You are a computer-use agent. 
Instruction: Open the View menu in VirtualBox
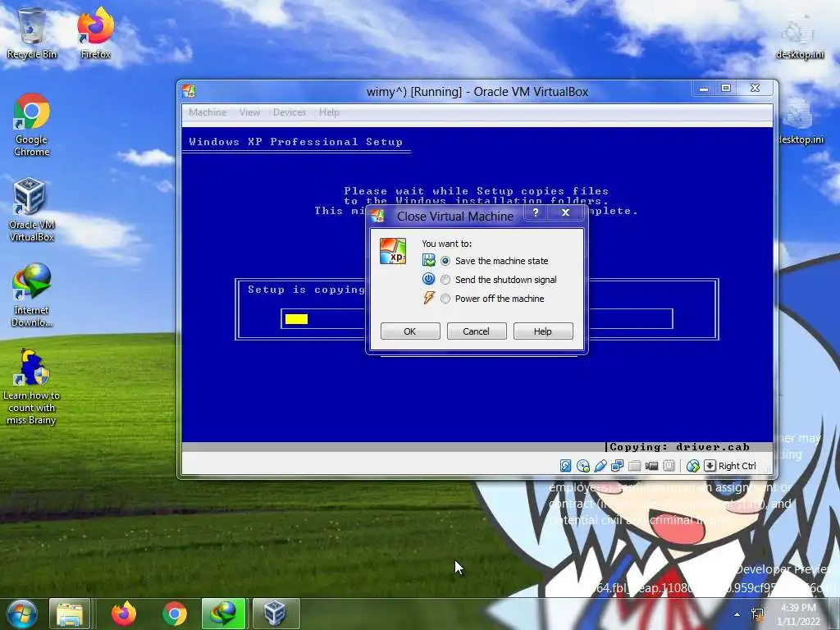pyautogui.click(x=249, y=112)
